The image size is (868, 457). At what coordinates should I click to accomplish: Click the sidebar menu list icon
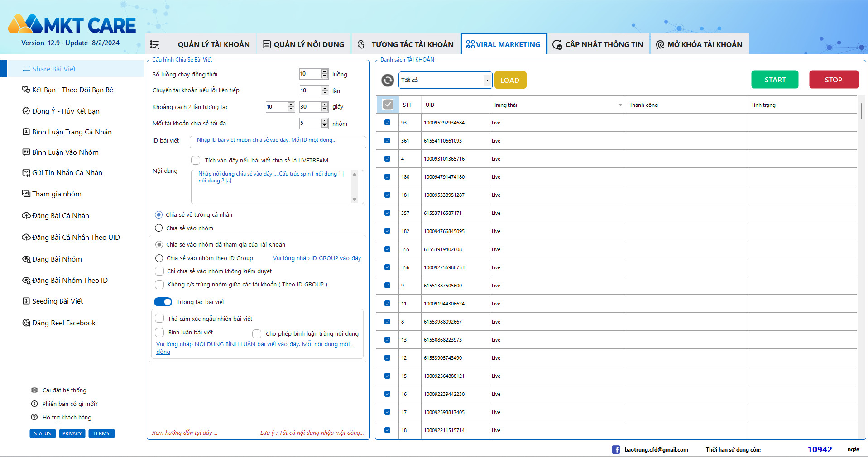click(x=154, y=44)
